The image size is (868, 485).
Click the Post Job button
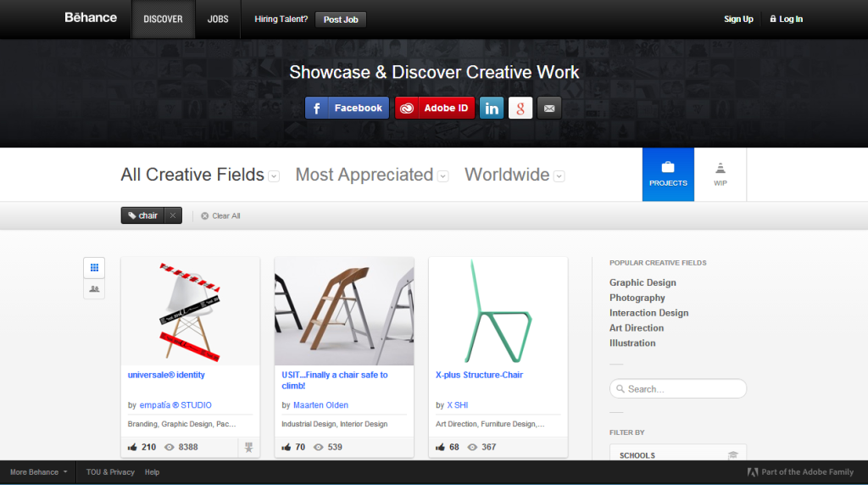pos(341,20)
